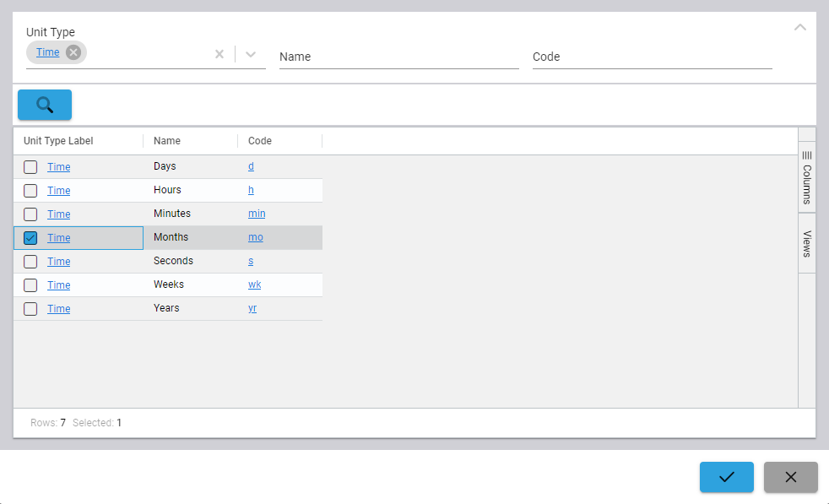Open the Time link in Days row
829x504 pixels.
(59, 167)
